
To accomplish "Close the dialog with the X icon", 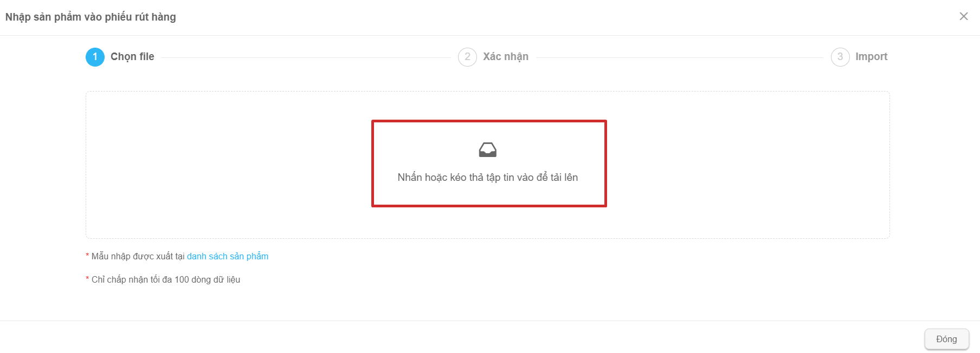I will pyautogui.click(x=964, y=16).
